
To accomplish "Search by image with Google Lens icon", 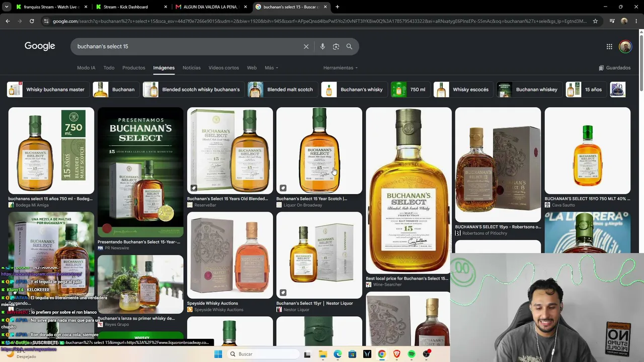I will click(336, 46).
